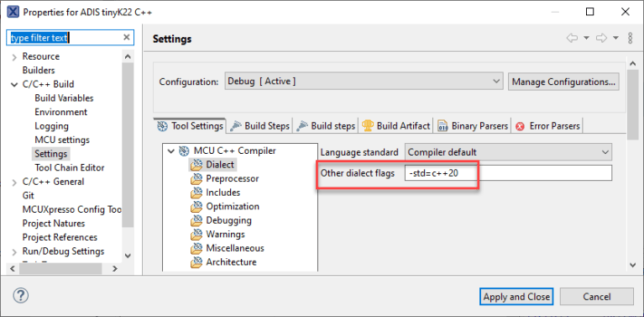
Task: Select Project Natures item
Action: coord(54,224)
